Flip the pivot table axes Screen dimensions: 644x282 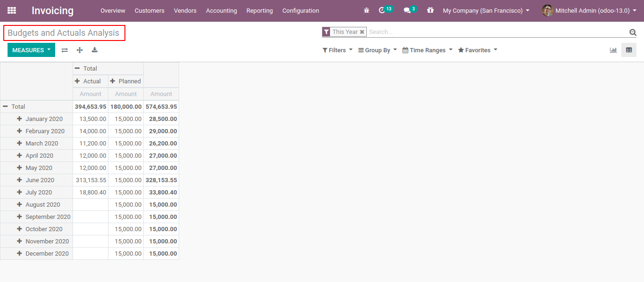coord(65,49)
